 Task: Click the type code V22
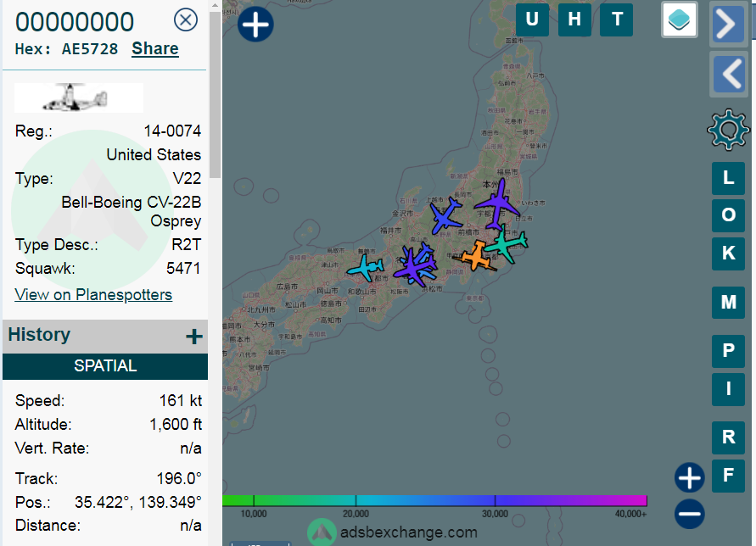(x=187, y=179)
